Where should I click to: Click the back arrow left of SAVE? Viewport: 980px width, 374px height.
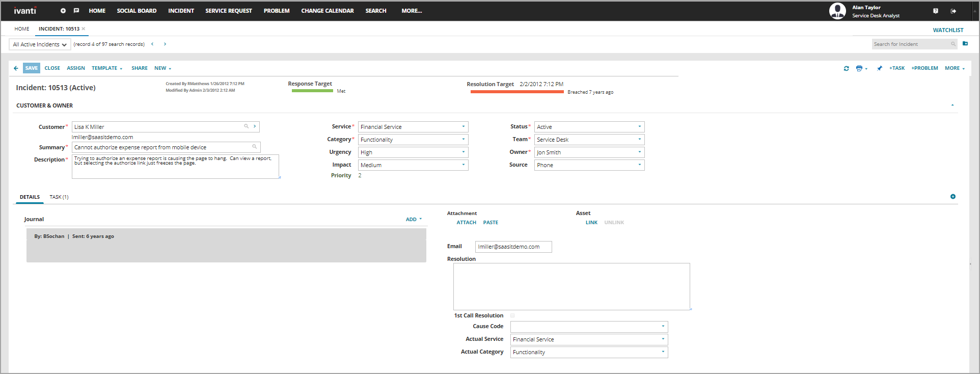16,68
